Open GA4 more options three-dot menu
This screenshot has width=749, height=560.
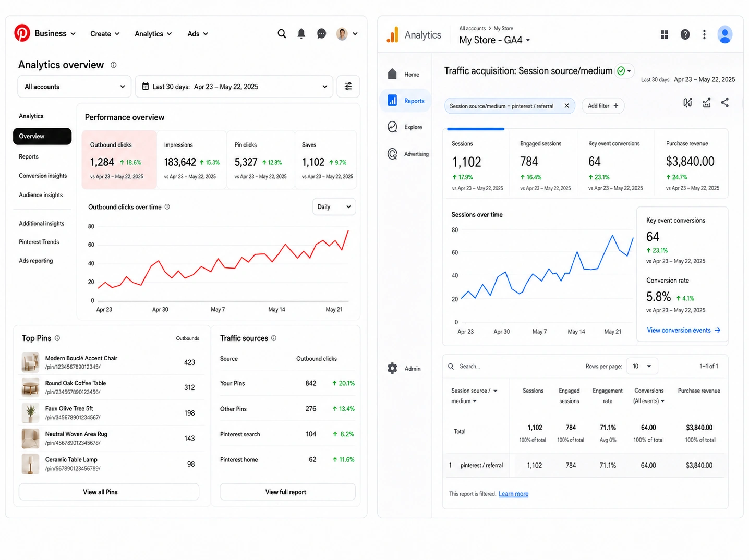click(704, 34)
